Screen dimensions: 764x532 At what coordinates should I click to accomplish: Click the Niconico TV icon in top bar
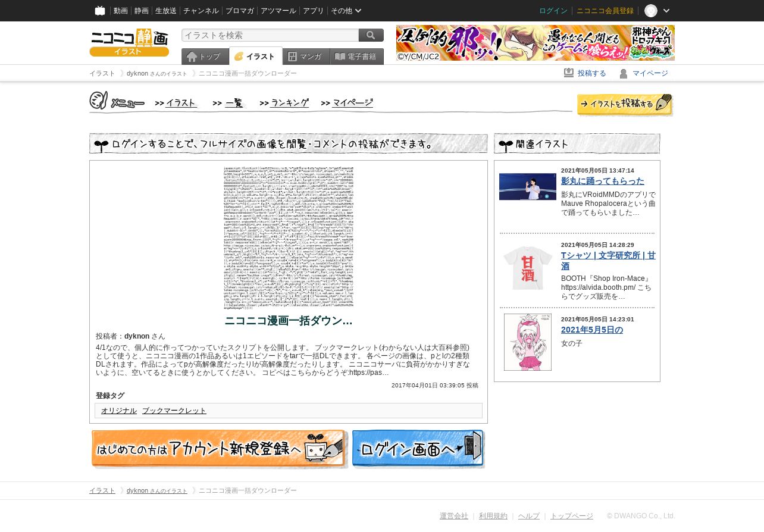click(100, 11)
